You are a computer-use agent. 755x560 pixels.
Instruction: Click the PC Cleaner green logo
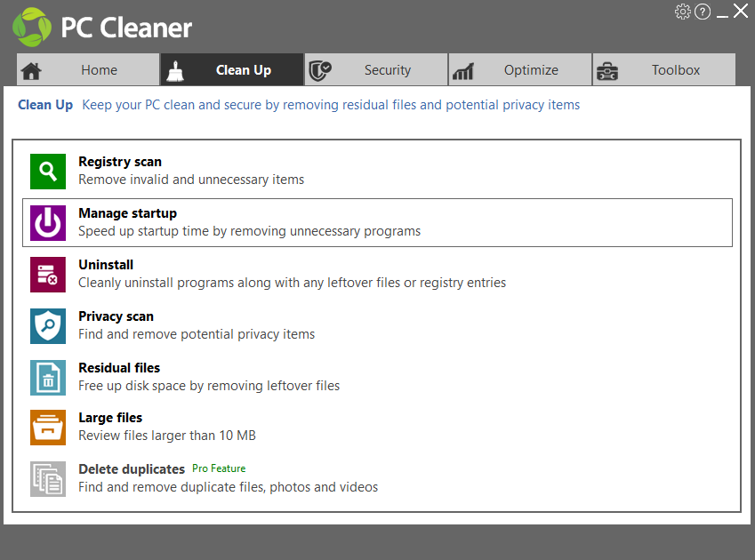pyautogui.click(x=32, y=27)
